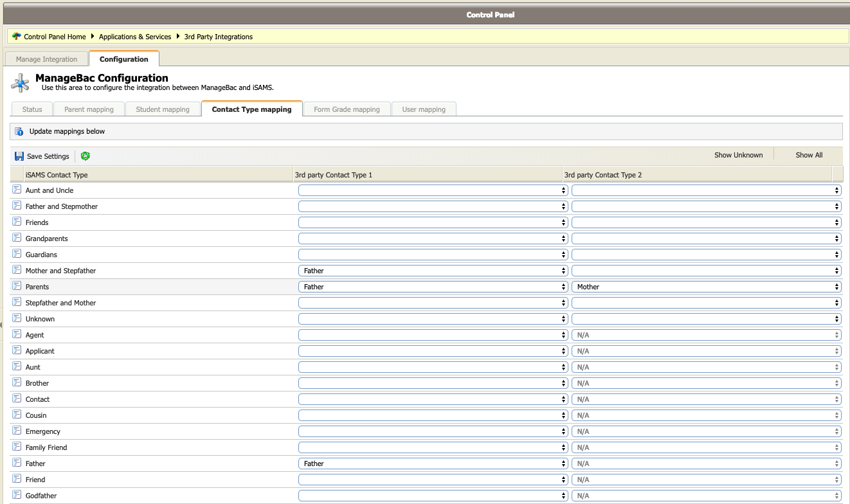Viewport: 850px width, 504px height.
Task: Open Contact Type 1 dropdown for Godfather row
Action: click(x=433, y=496)
